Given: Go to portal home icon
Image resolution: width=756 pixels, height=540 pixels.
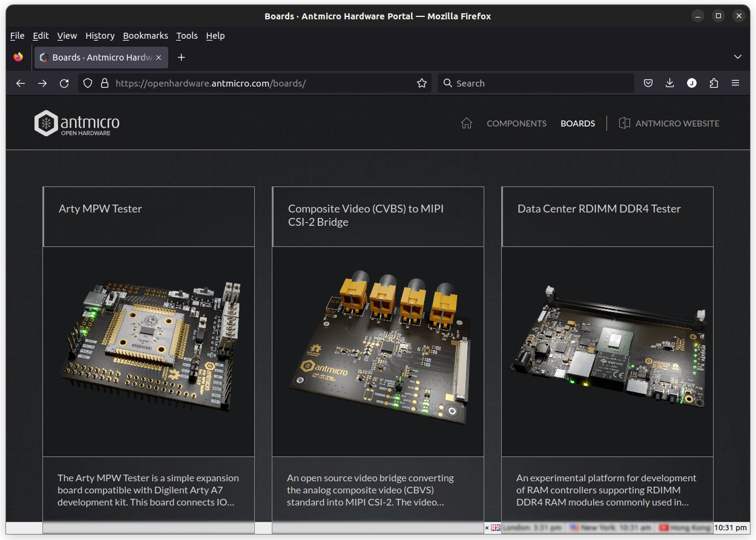Looking at the screenshot, I should click(466, 123).
